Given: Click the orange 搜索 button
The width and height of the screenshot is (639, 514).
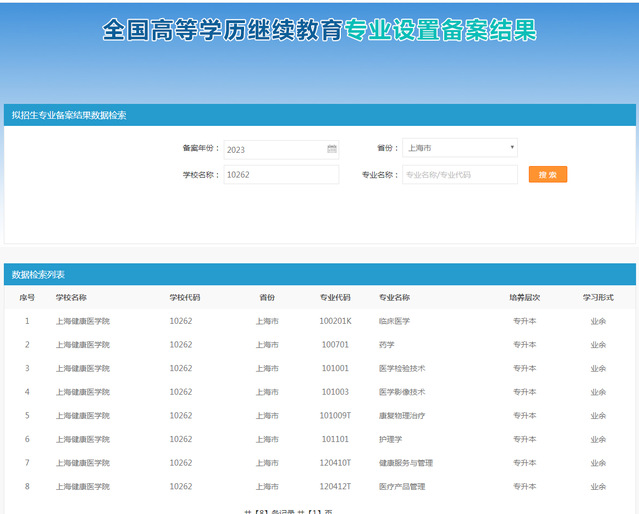Looking at the screenshot, I should pyautogui.click(x=547, y=174).
